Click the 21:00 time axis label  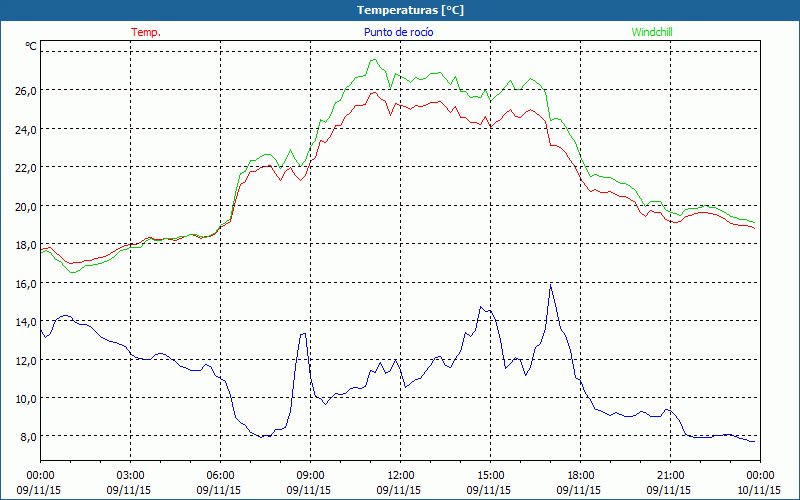coord(670,476)
